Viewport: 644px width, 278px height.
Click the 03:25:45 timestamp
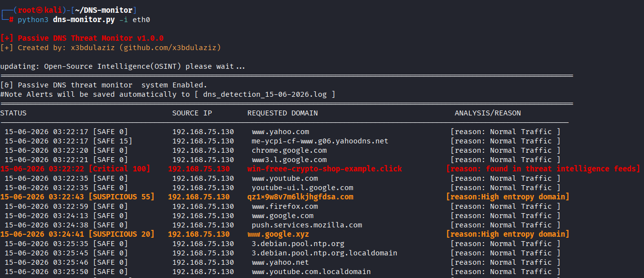click(71, 253)
